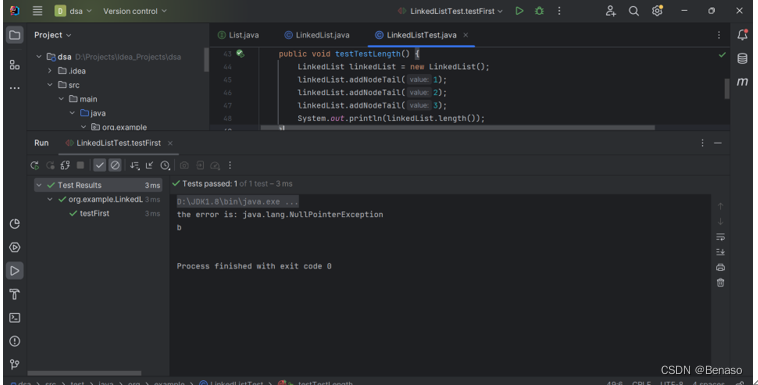This screenshot has height=385, width=758.
Task: Click the test tree horizontal scrollbar
Action: pos(84,373)
